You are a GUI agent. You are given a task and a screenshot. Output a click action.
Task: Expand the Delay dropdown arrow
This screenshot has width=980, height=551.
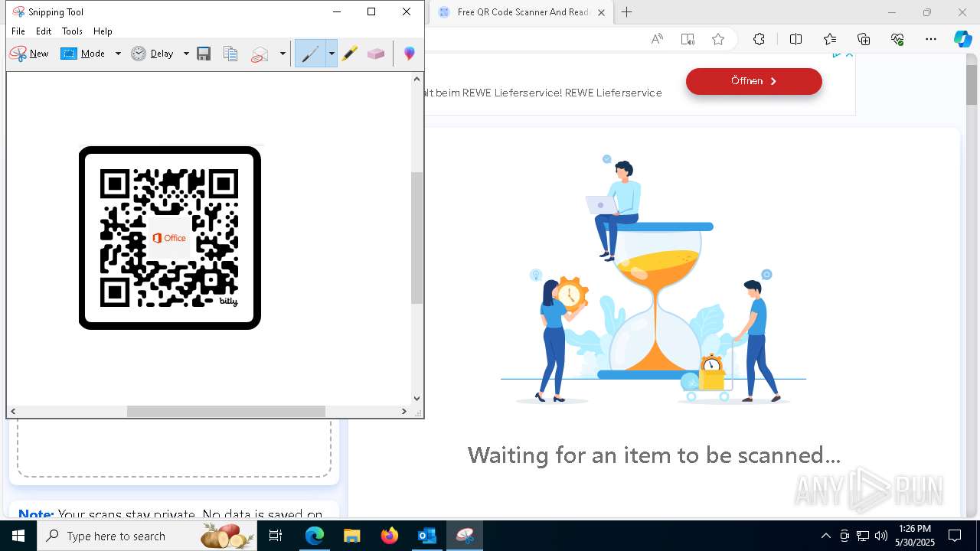click(x=185, y=54)
